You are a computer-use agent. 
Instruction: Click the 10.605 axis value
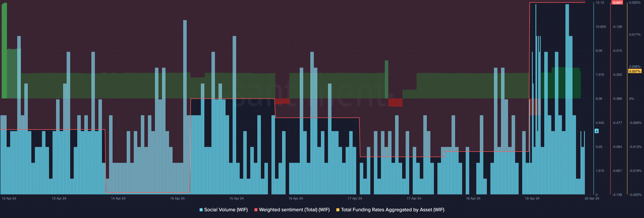click(x=601, y=27)
